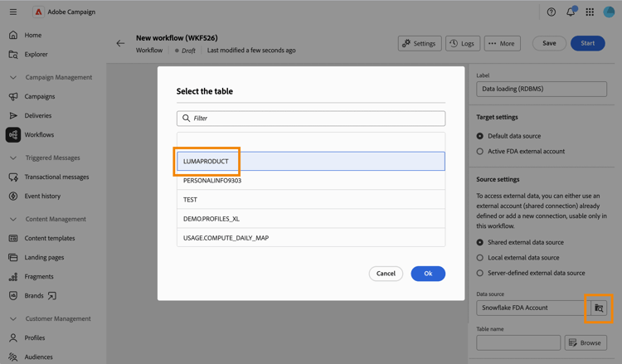Image resolution: width=622 pixels, height=364 pixels.
Task: Click the Data source field Snowflake FDA Account
Action: click(x=533, y=308)
